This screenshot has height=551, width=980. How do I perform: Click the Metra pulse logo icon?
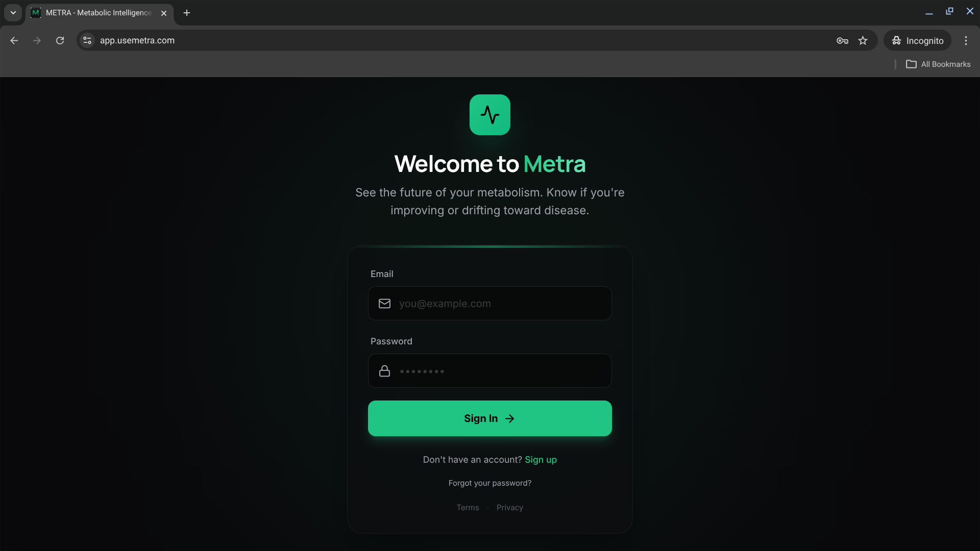tap(490, 115)
